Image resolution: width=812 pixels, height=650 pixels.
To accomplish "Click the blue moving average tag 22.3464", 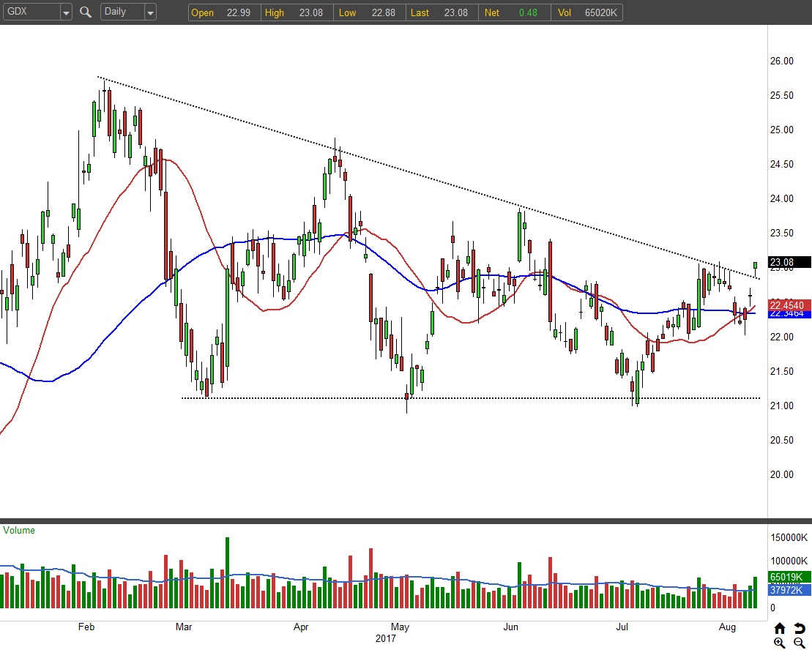I will pos(789,314).
